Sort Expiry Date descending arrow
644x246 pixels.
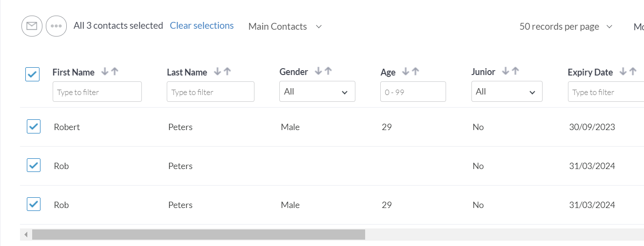click(x=623, y=72)
